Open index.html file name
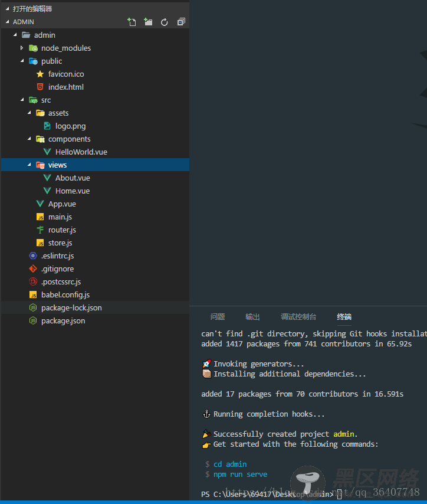This screenshot has width=427, height=504. (66, 87)
